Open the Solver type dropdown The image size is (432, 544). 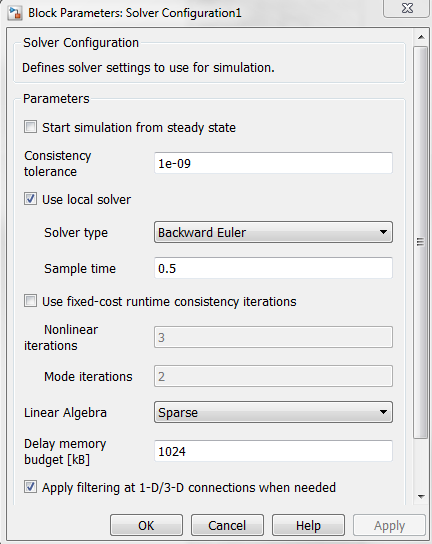click(x=273, y=232)
